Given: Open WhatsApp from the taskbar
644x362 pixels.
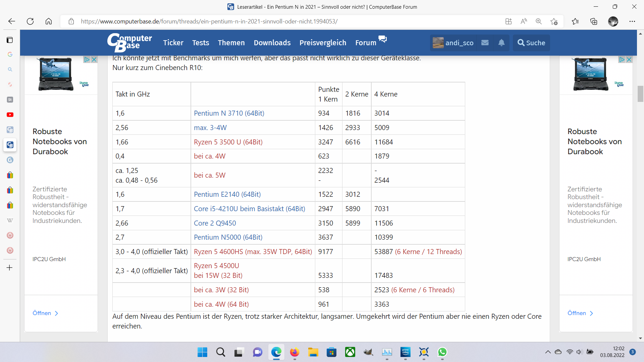Looking at the screenshot, I should tap(442, 352).
